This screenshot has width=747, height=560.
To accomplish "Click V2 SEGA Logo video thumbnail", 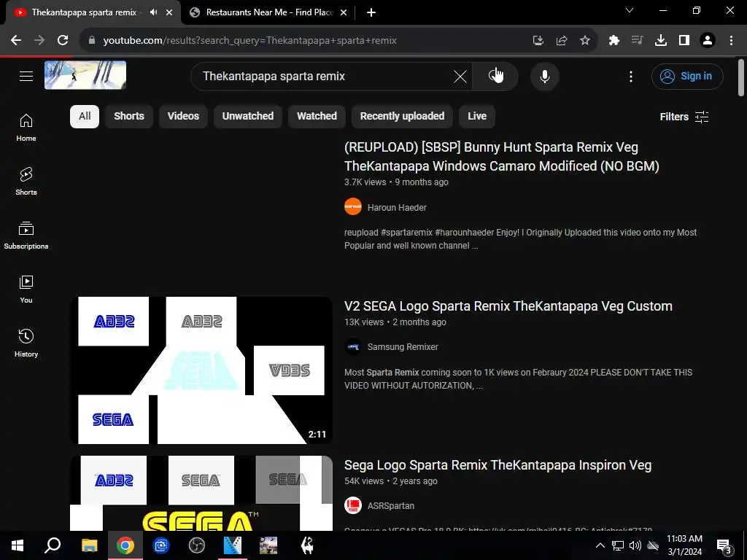I will pyautogui.click(x=201, y=370).
